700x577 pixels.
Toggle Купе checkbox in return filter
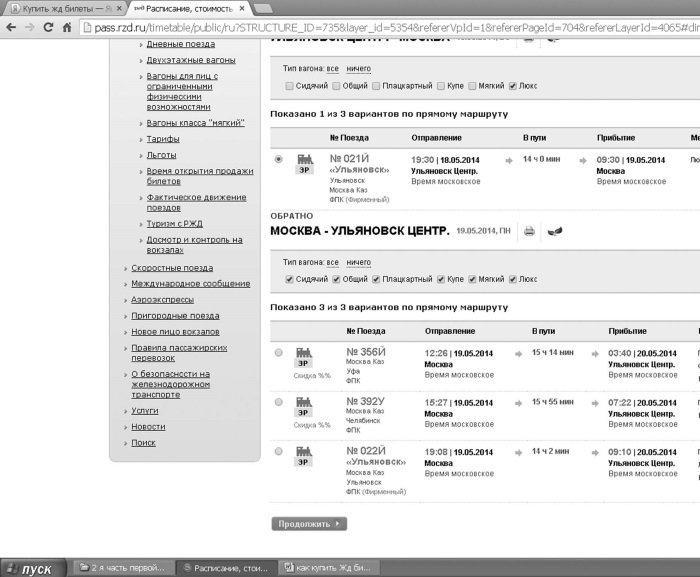point(441,279)
